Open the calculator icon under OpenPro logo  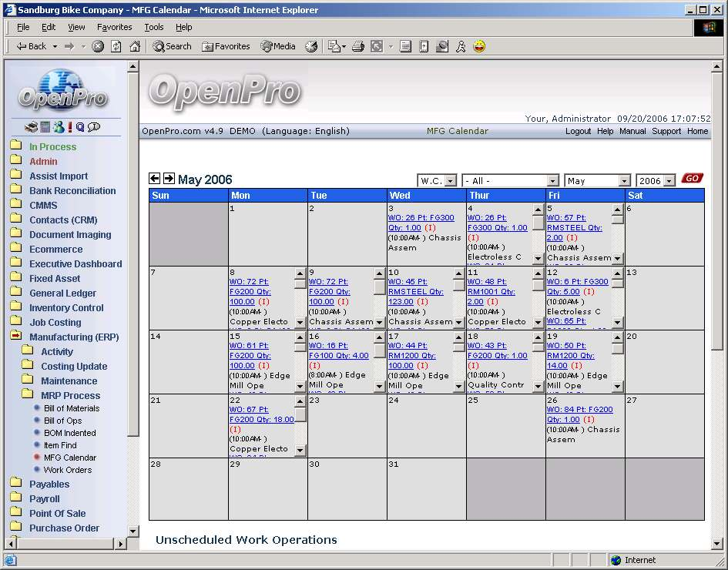45,127
